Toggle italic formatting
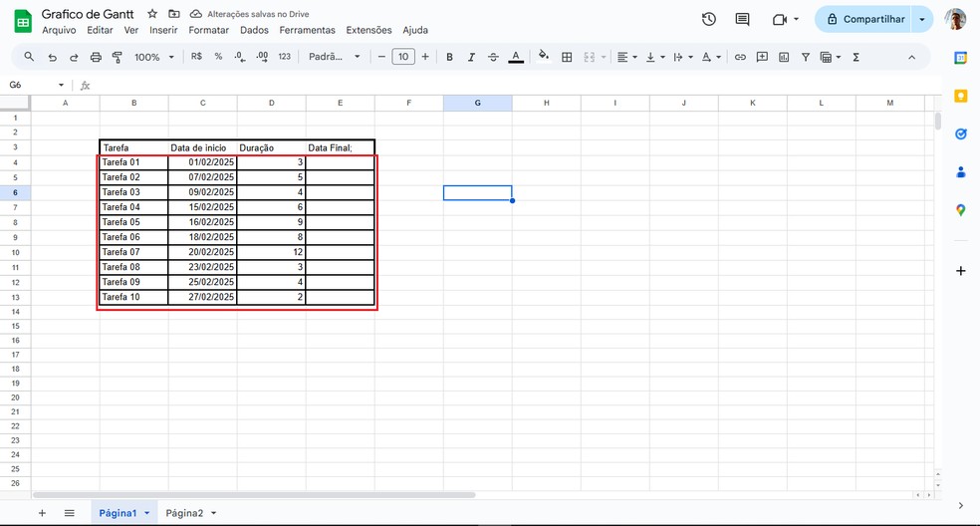 (x=471, y=57)
